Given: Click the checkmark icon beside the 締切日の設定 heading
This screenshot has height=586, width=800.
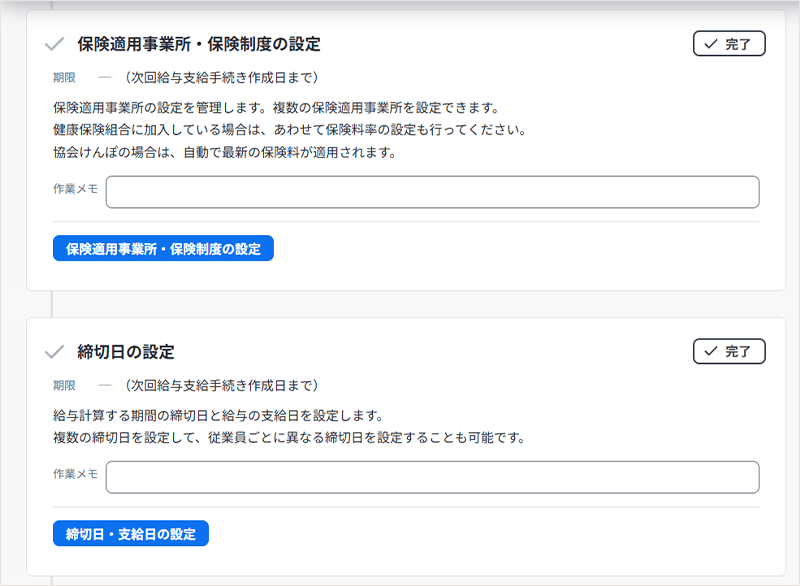Looking at the screenshot, I should click(55, 352).
